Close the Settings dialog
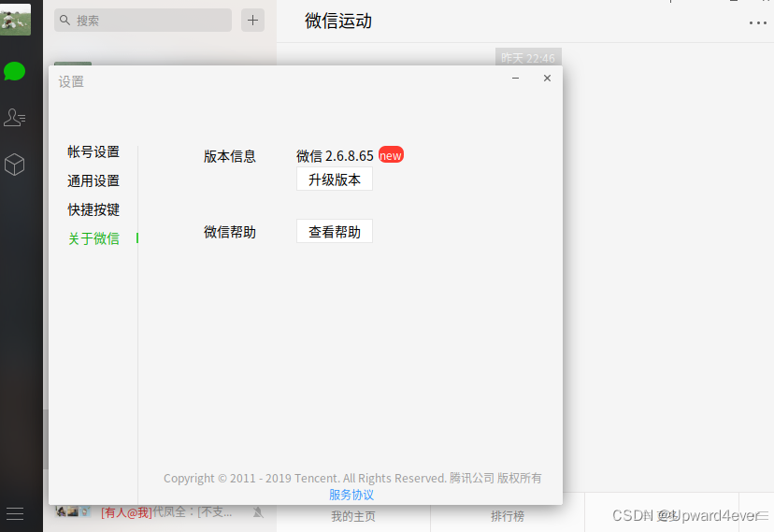This screenshot has width=774, height=532. (x=547, y=78)
